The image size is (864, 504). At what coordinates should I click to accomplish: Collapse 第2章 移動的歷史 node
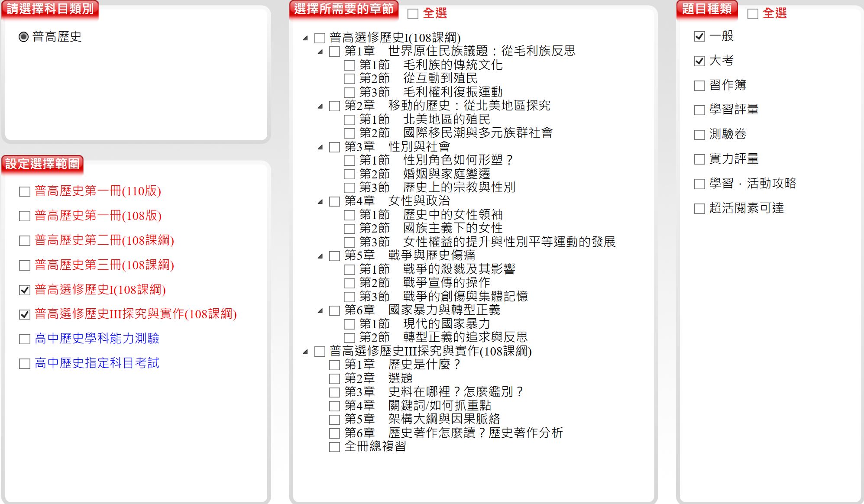pyautogui.click(x=320, y=107)
